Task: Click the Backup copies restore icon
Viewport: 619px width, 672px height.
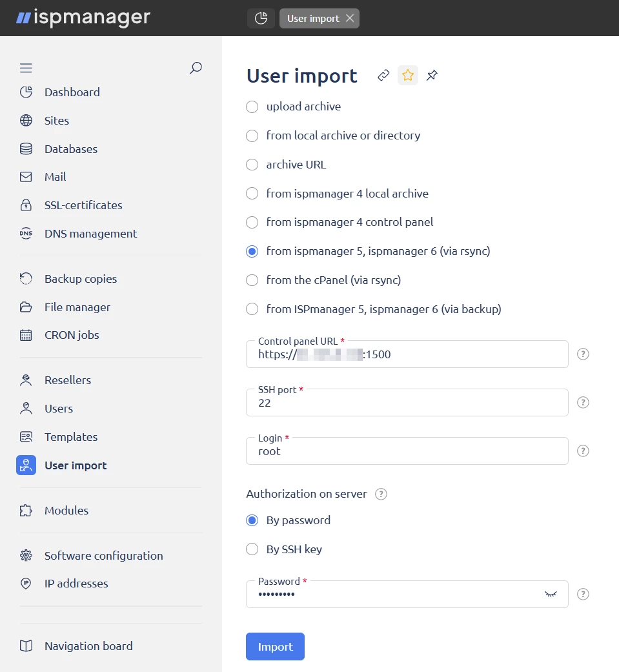Action: (26, 279)
